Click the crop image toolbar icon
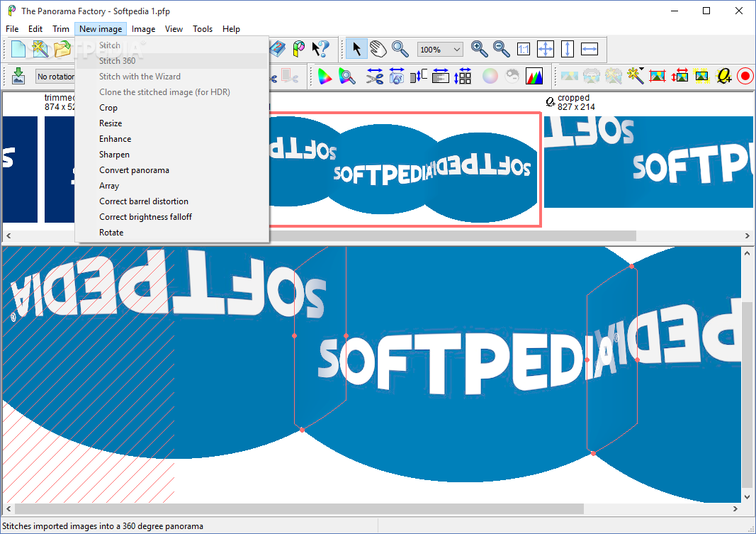The width and height of the screenshot is (756, 534). click(658, 76)
